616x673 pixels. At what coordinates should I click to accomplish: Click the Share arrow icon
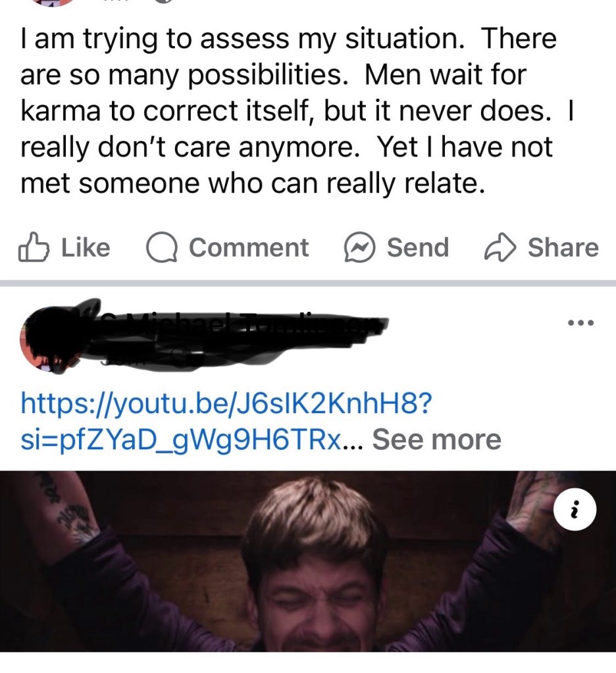(x=500, y=247)
